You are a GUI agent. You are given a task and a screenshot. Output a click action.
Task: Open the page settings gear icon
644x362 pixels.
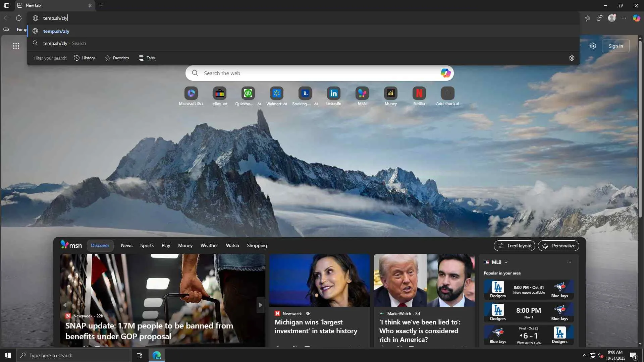point(593,46)
